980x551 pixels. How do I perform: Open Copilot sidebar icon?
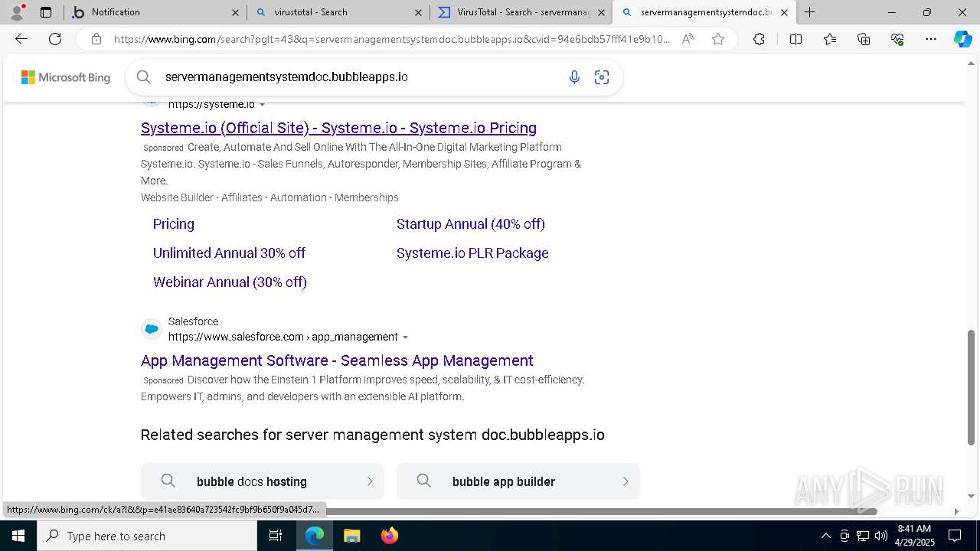(x=962, y=39)
